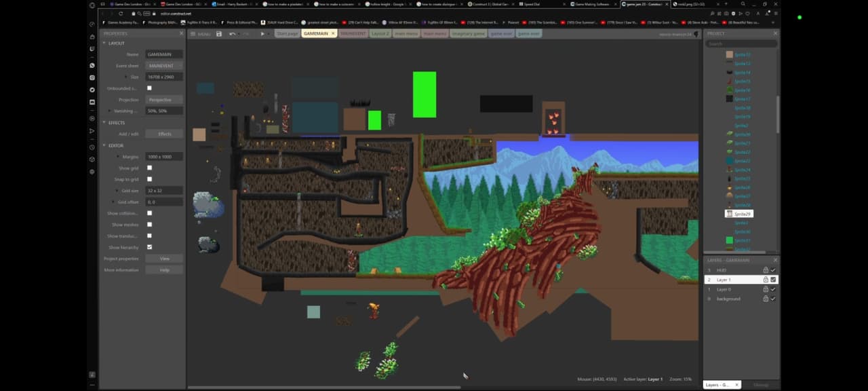Hide Layer 0 via its visibility checkbox
Viewport: 868px width, 391px height.
pyautogui.click(x=773, y=289)
